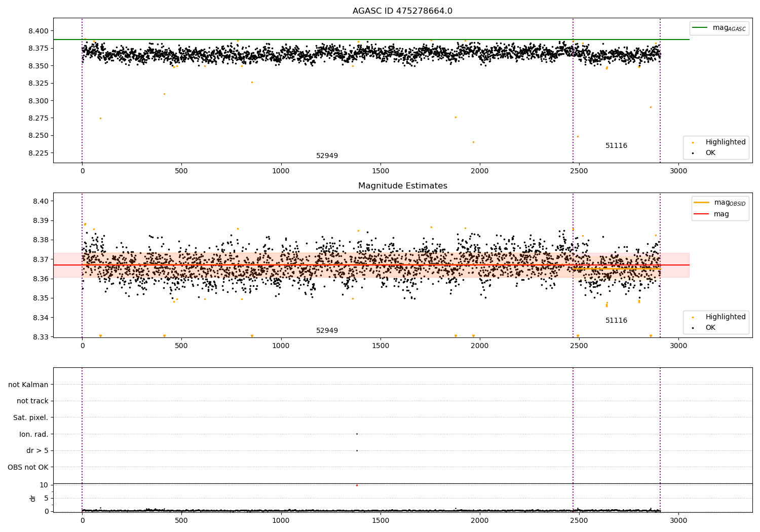Click 'Highlighted' legend entry in Magnitude Estimates plot

(726, 317)
